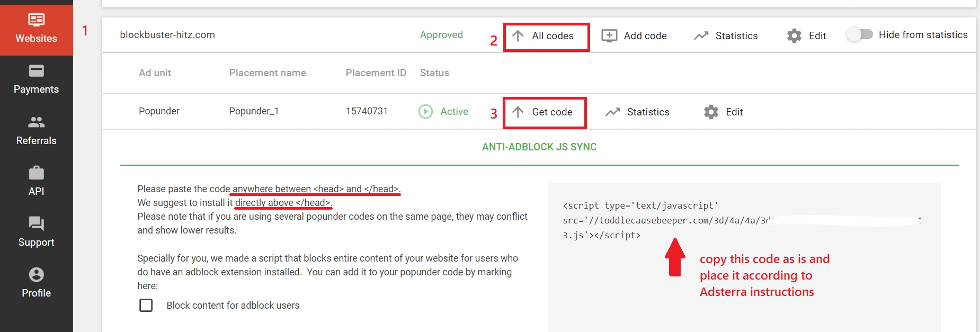Open Referrals from the sidebar
The height and width of the screenshot is (332, 980).
click(36, 131)
